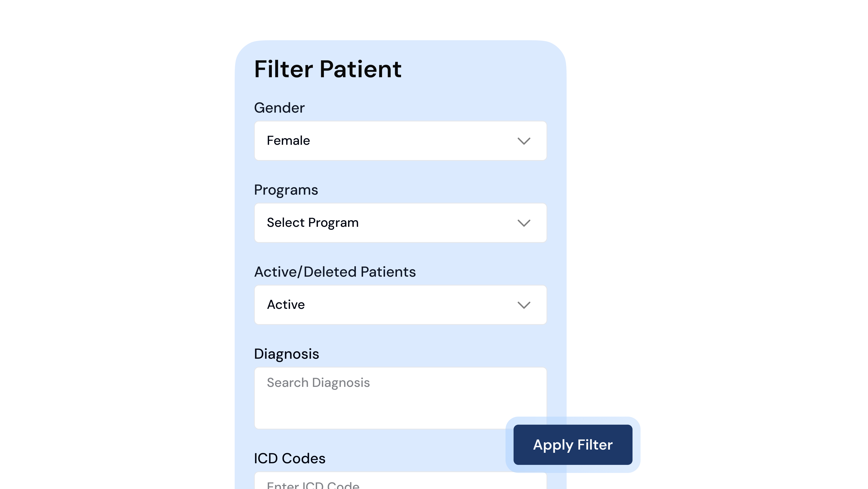Open the Active/Deleted Patients dropdown
Image resolution: width=868 pixels, height=489 pixels.
tap(400, 305)
